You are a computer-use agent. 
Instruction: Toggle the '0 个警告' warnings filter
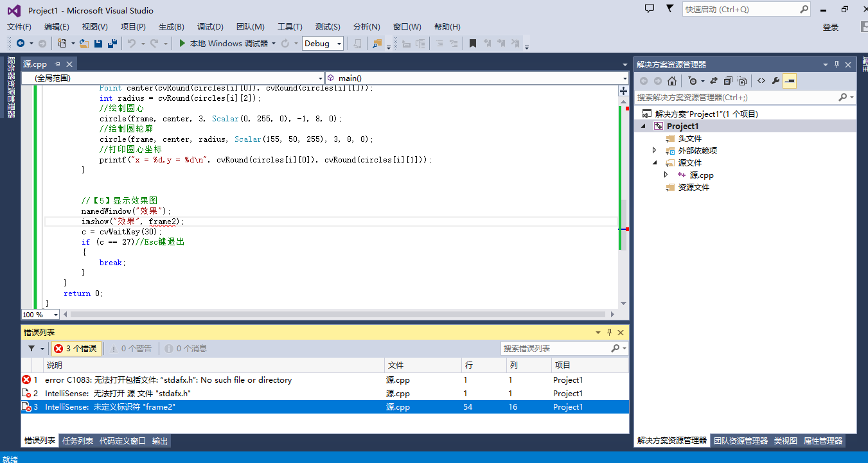click(131, 348)
